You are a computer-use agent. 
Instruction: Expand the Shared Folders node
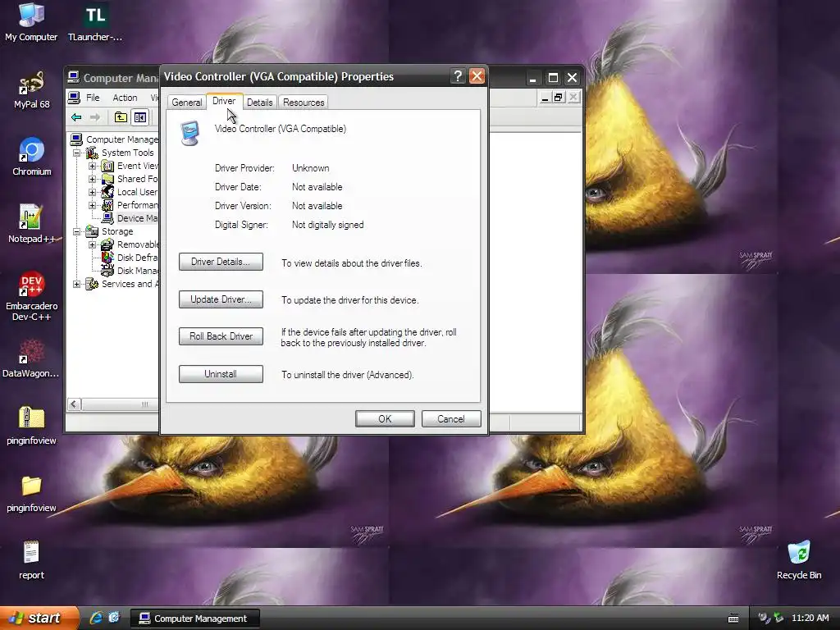click(92, 179)
